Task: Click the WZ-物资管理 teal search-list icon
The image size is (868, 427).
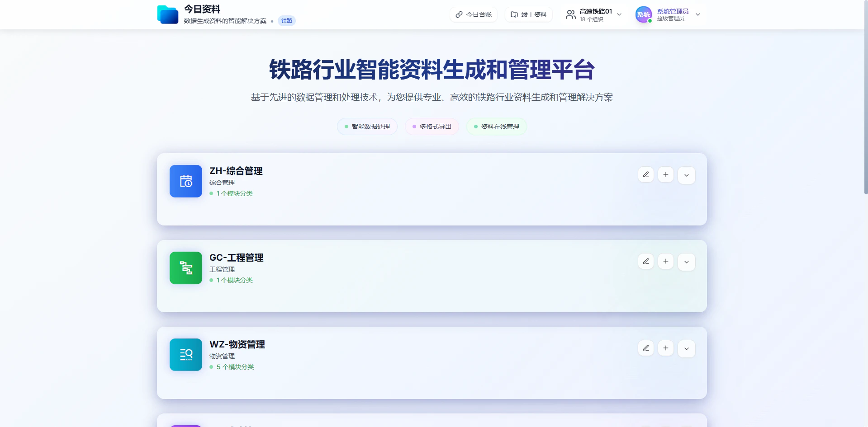Action: (x=186, y=355)
